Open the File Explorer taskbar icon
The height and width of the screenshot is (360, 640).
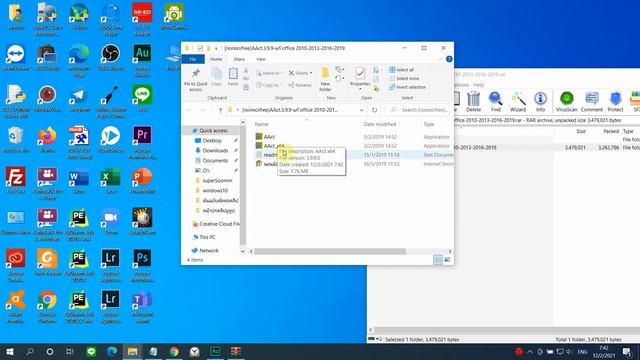(x=132, y=351)
